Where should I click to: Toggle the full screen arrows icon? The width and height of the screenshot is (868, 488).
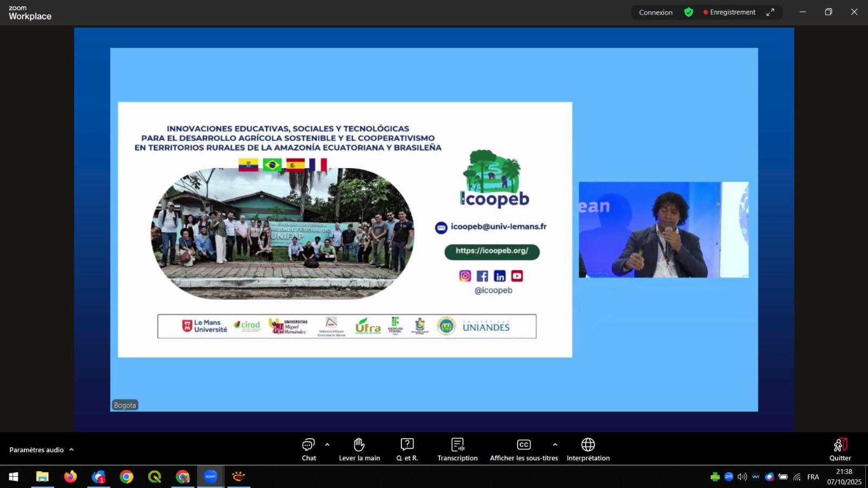click(770, 12)
